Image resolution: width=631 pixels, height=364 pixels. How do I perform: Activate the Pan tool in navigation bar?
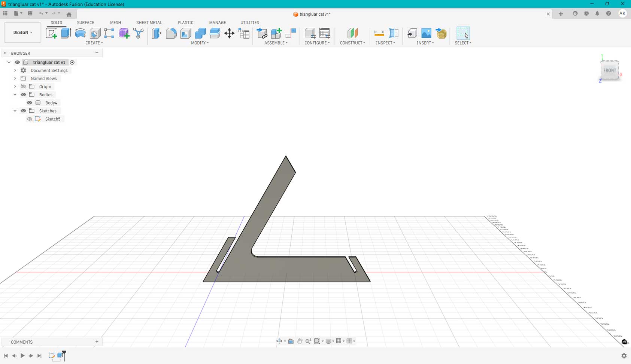click(x=300, y=341)
